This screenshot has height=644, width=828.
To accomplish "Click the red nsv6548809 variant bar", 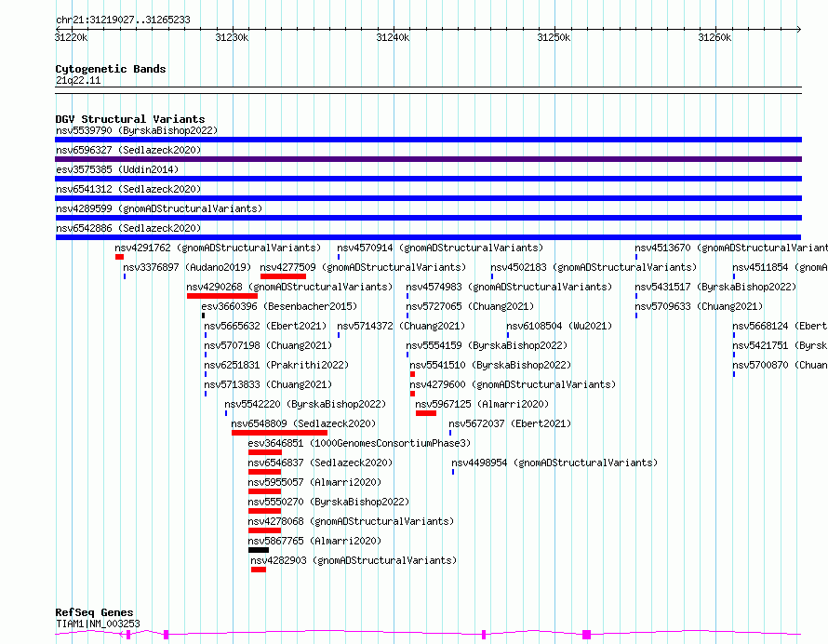I will (x=279, y=433).
